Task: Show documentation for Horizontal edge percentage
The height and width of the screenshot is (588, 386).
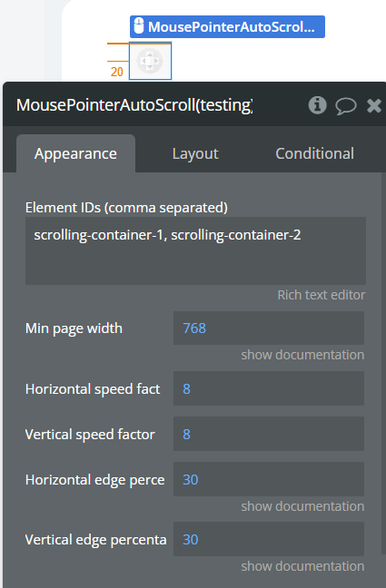Action: click(x=302, y=506)
